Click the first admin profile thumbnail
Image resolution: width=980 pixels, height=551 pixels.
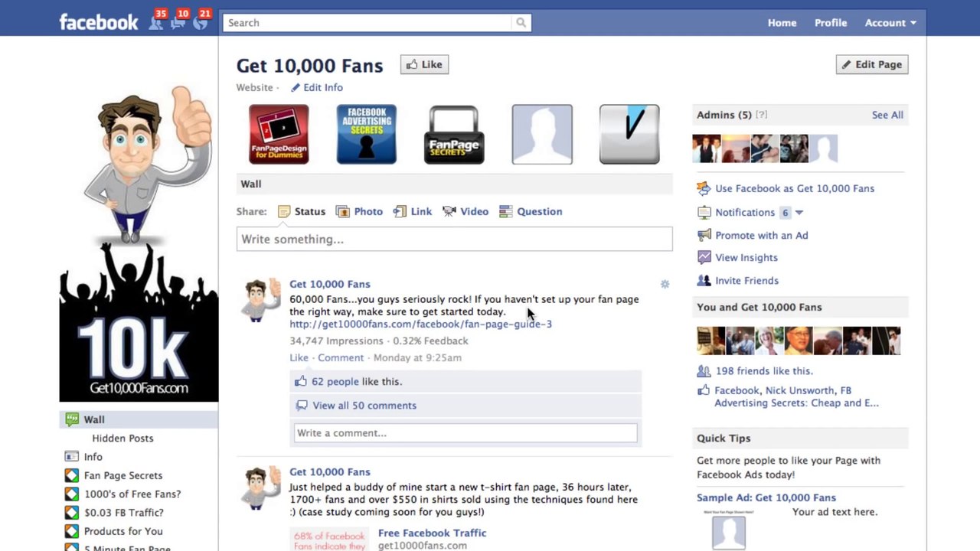point(707,148)
